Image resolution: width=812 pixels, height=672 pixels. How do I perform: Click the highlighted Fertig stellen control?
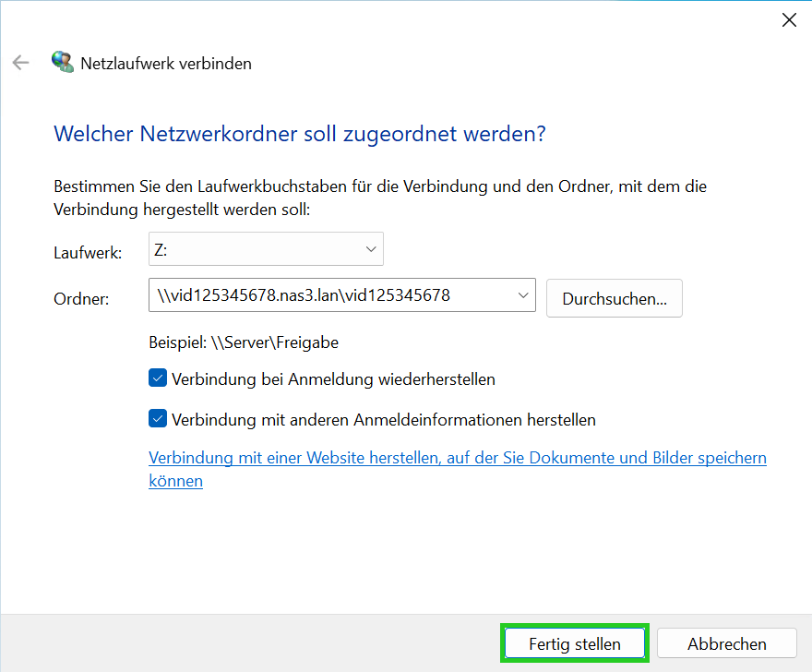(x=574, y=643)
